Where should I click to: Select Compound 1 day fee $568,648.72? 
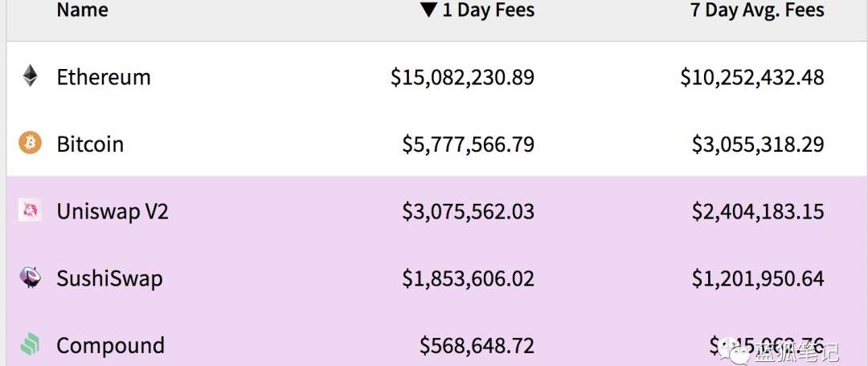pos(477,346)
